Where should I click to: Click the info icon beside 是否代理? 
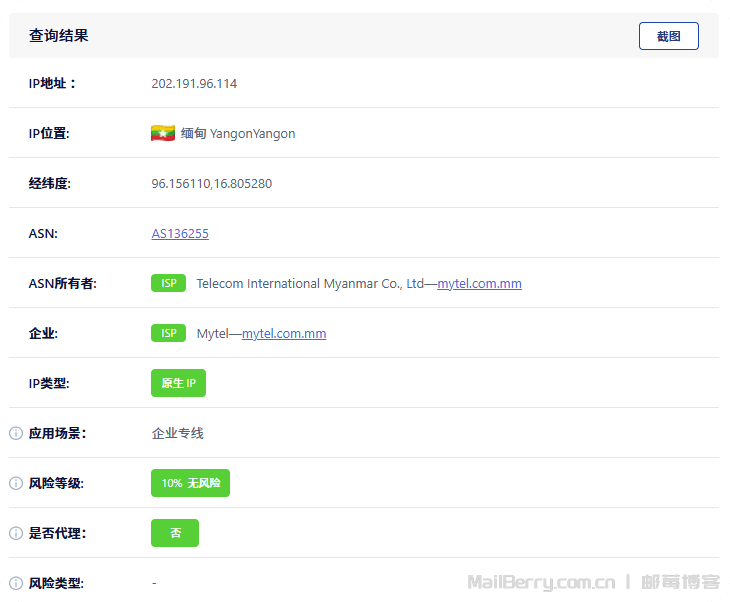pyautogui.click(x=16, y=533)
